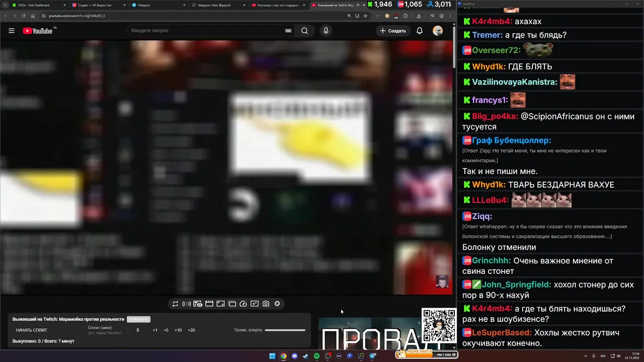Image resolution: width=644 pixels, height=362 pixels.
Task: Click username Biig_po4ka in chat
Action: pos(495,117)
